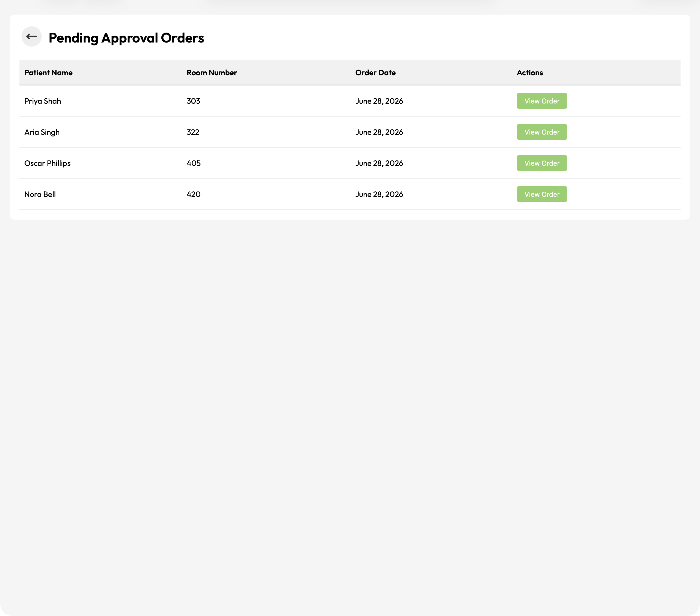This screenshot has height=616, width=700.
Task: Go back using the left arrow icon
Action: (x=32, y=37)
